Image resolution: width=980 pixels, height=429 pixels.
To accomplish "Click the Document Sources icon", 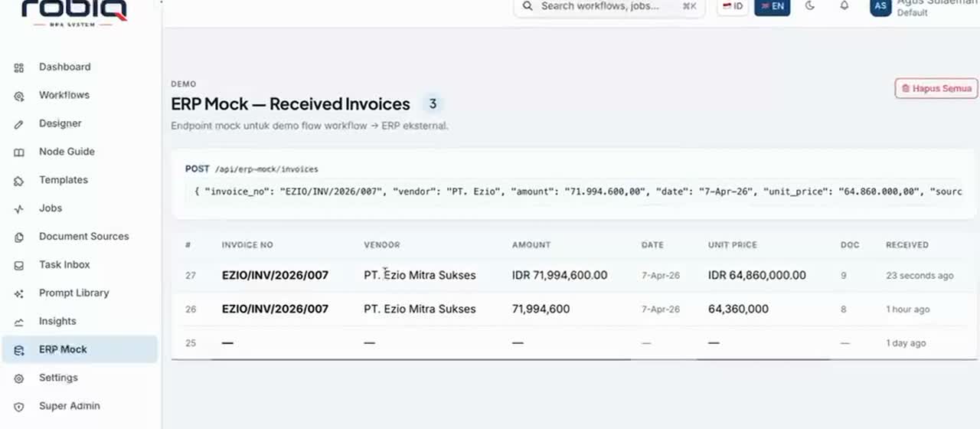I will tap(19, 237).
